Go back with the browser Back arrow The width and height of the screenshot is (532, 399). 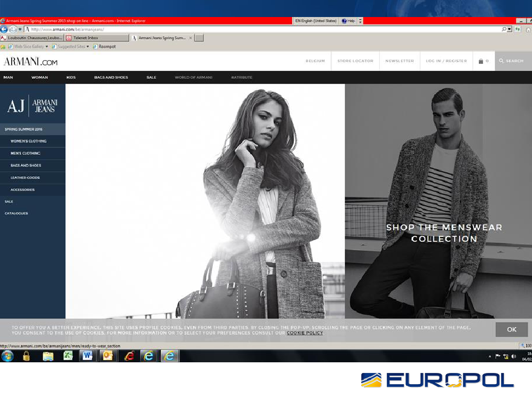4,29
